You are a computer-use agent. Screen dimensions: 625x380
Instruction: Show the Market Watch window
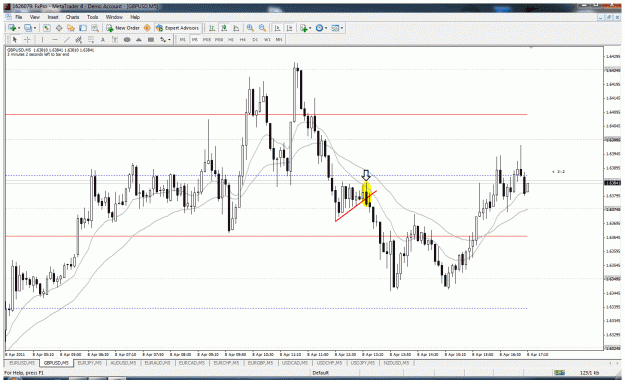47,28
